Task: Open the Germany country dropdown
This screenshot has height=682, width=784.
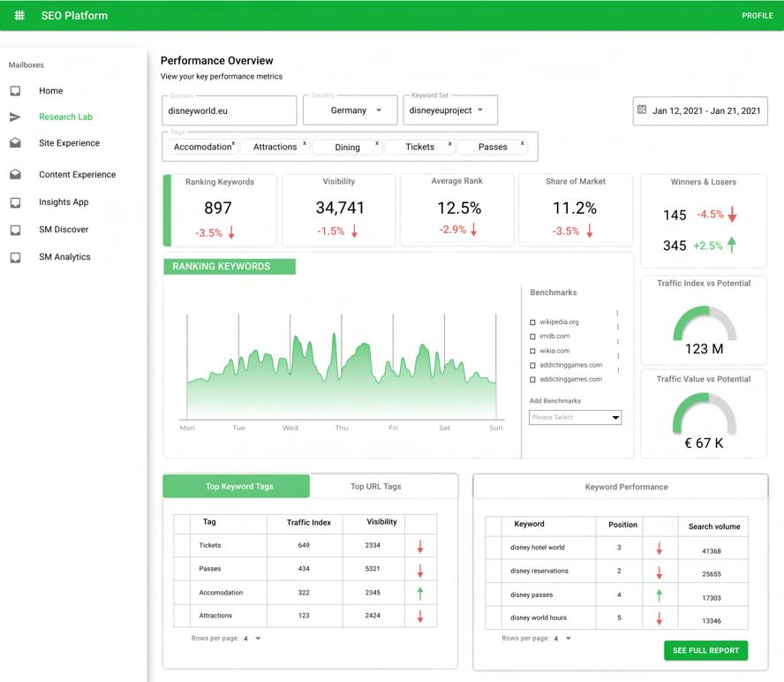Action: pyautogui.click(x=350, y=110)
